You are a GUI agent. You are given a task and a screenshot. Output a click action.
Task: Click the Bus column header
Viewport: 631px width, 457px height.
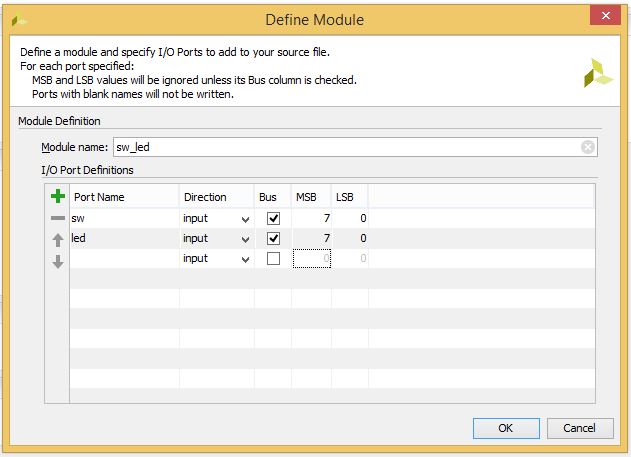(272, 197)
